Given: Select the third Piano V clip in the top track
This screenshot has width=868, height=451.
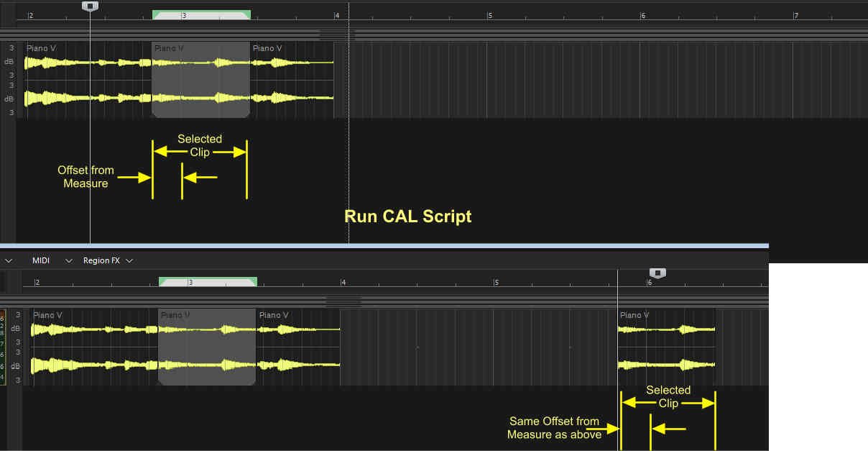Looking at the screenshot, I should pyautogui.click(x=292, y=79).
